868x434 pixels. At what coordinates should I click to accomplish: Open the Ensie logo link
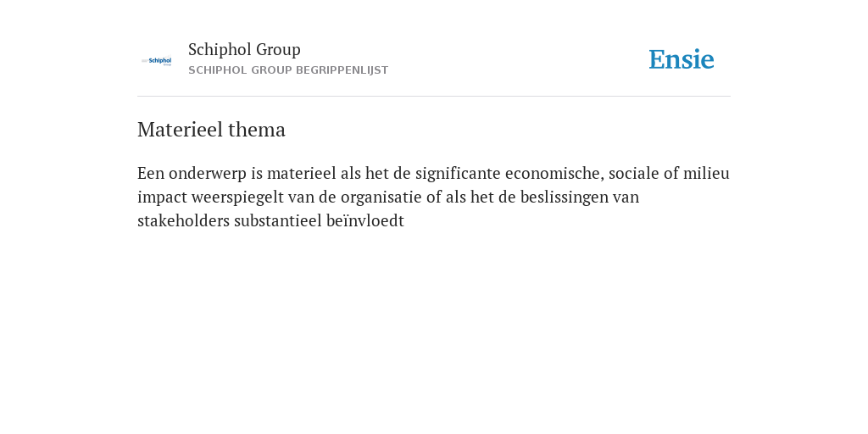point(682,59)
